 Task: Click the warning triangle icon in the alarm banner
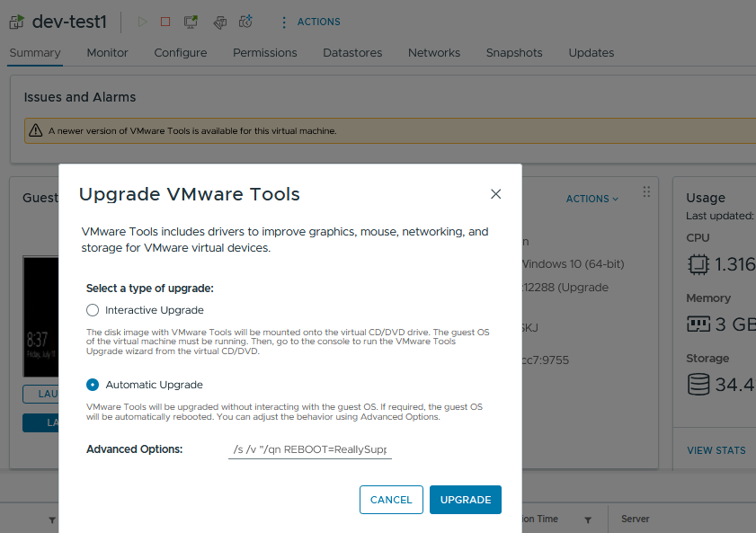[36, 130]
